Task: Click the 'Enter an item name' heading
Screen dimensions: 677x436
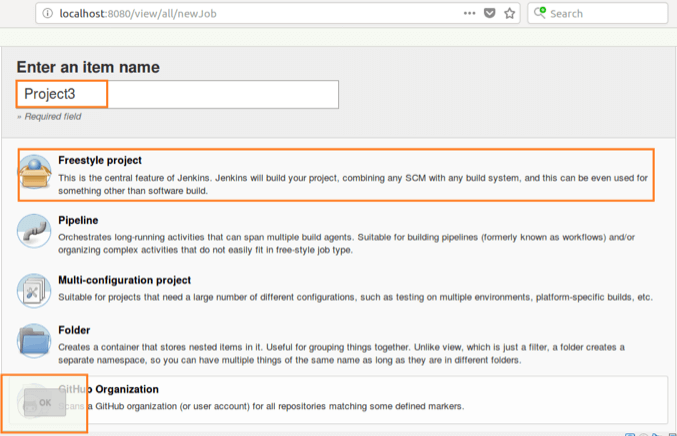Action: 88,67
